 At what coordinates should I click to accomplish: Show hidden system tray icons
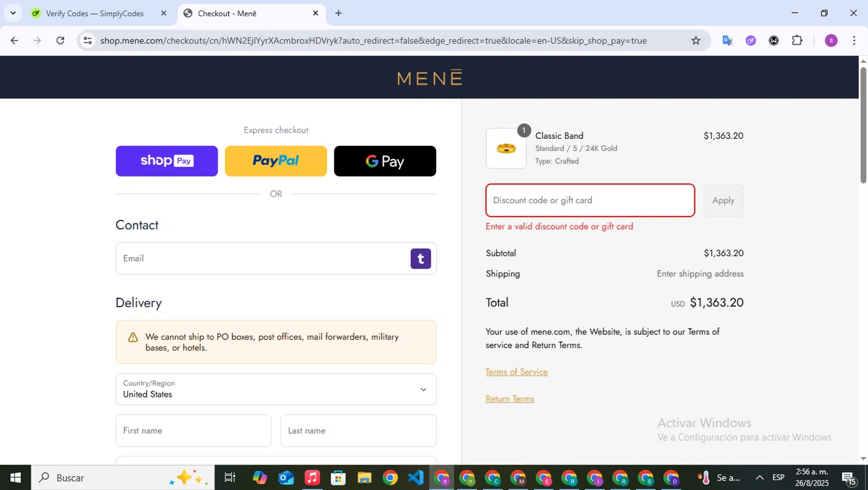coord(759,478)
